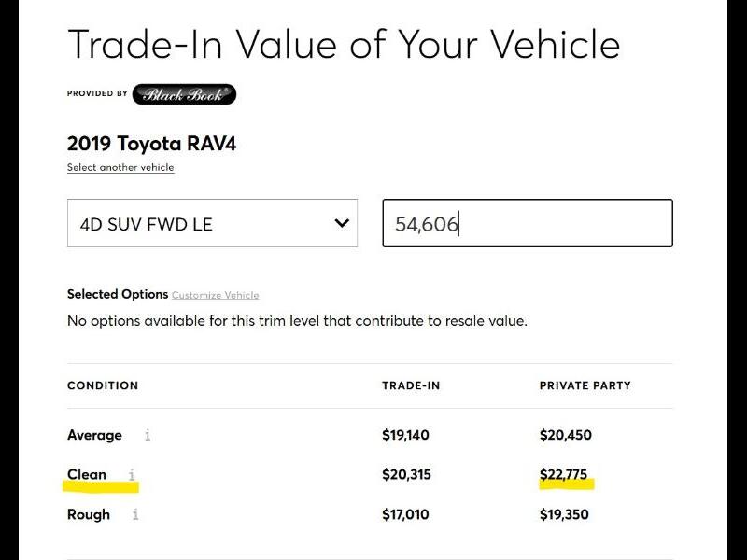Click the trim selector chevron arrow
The width and height of the screenshot is (747, 560).
tap(342, 223)
